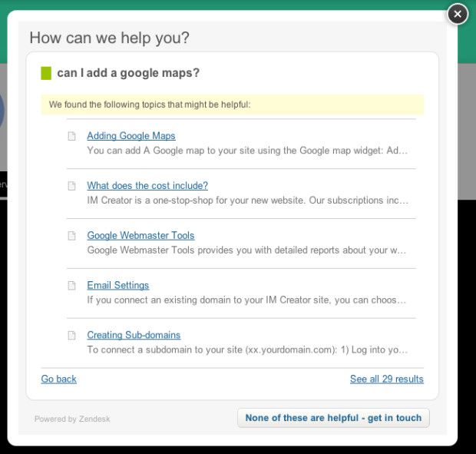Go back to the previous help screen
Image resolution: width=476 pixels, height=454 pixels.
[x=58, y=379]
